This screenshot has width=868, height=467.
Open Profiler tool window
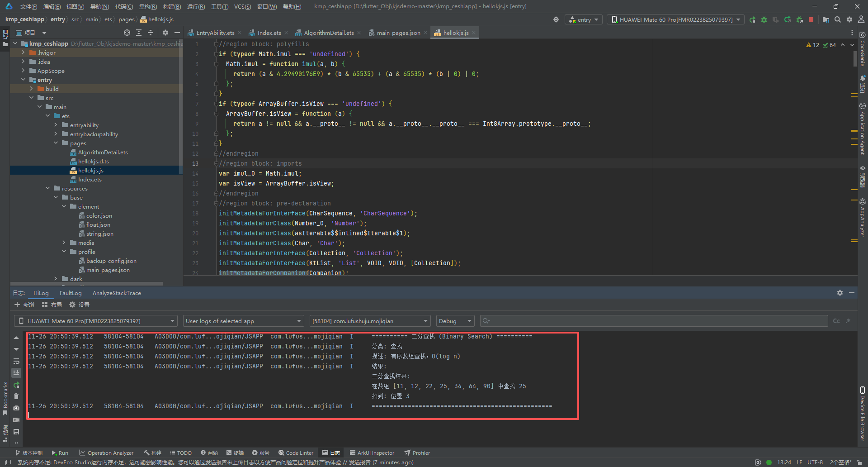pos(417,453)
